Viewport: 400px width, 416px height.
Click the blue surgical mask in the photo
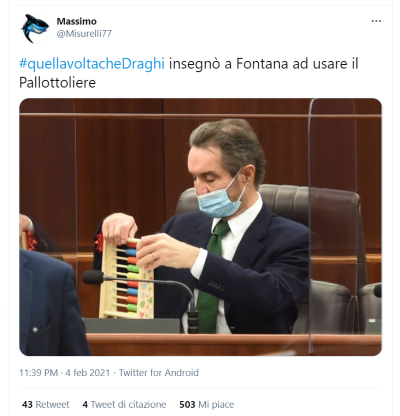click(x=220, y=200)
